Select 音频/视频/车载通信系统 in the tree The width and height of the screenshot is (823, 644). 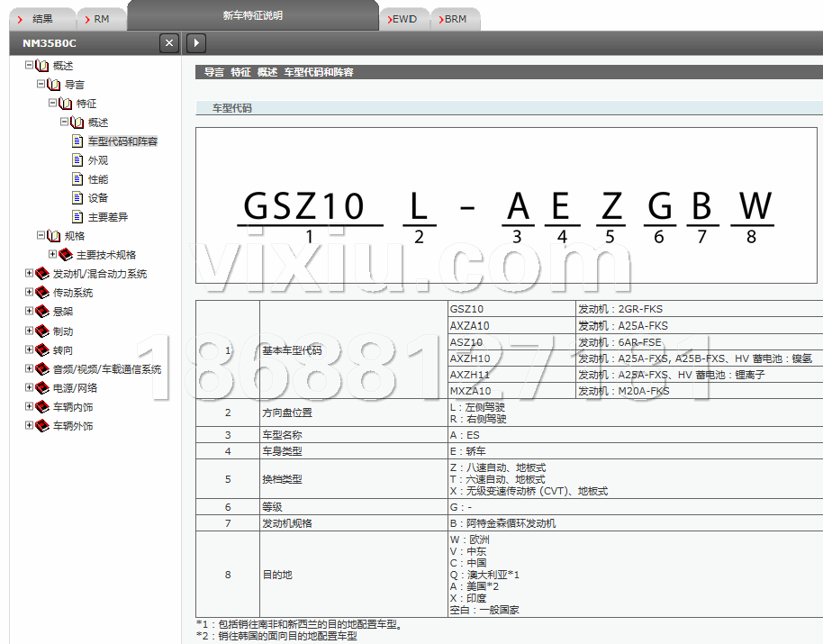click(106, 369)
